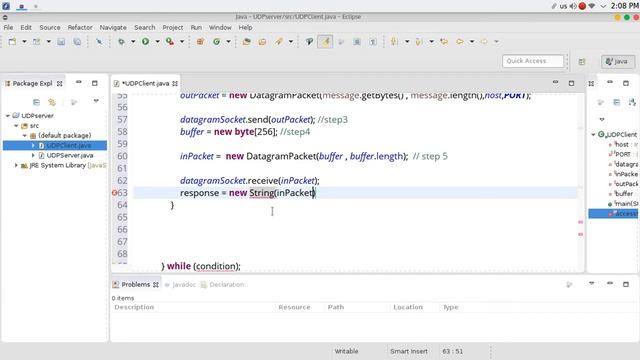
Task: Switch to the Java perspective button
Action: tap(618, 61)
